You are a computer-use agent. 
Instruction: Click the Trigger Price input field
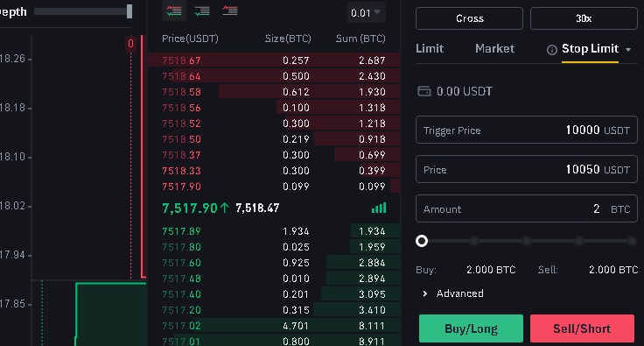coord(527,130)
